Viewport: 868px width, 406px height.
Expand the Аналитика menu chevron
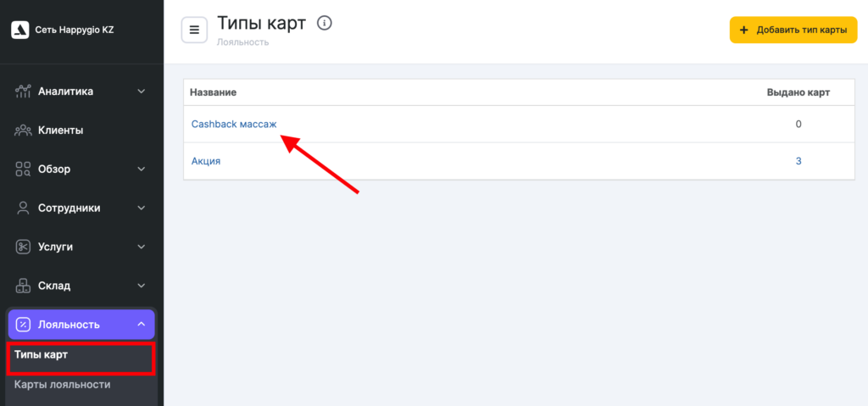click(142, 92)
